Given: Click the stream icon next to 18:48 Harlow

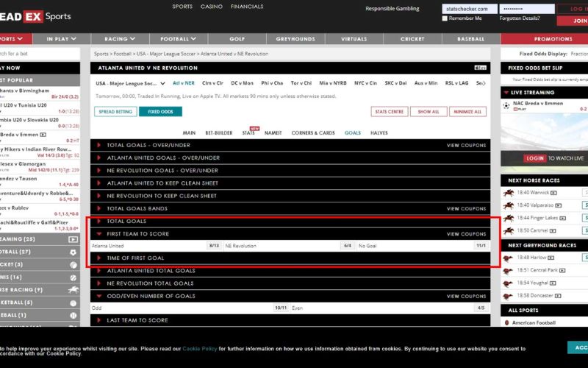Looking at the screenshot, I should [x=551, y=258].
